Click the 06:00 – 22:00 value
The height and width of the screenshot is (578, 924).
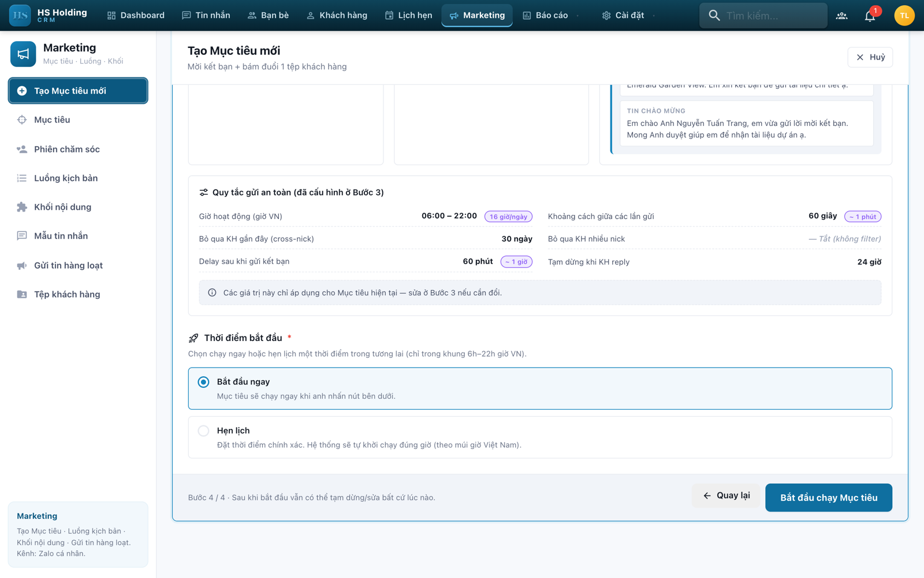449,216
